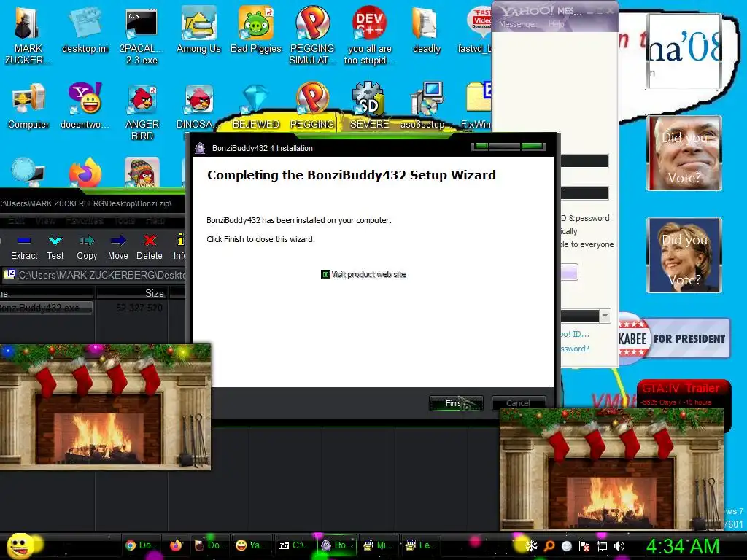The image size is (747, 560).
Task: Click the Yahoo ID link in Messenger
Action: [575, 334]
